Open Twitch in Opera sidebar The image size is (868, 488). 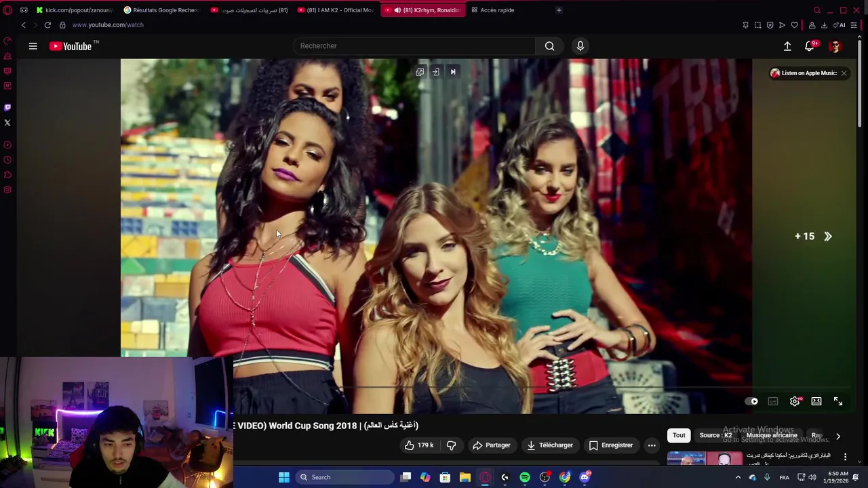pyautogui.click(x=7, y=107)
